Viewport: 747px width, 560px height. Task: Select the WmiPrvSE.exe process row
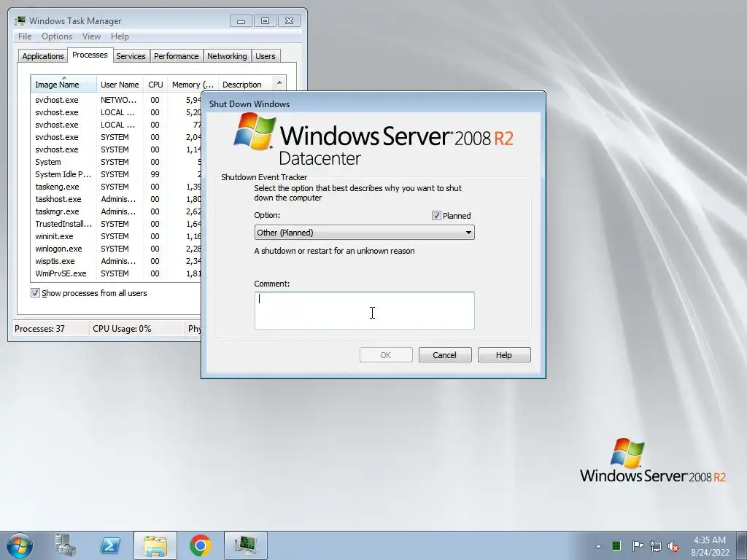pyautogui.click(x=116, y=273)
